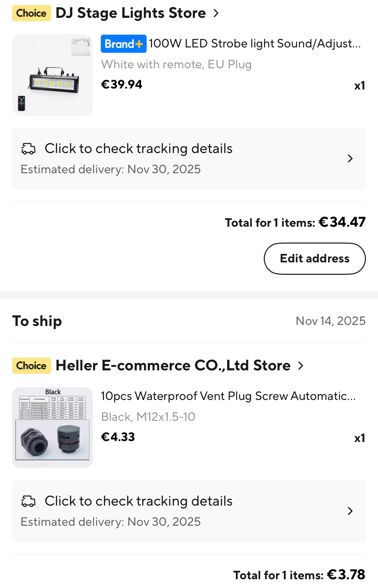The height and width of the screenshot is (588, 378).
Task: Check tracking details for strobe light order
Action: (138, 149)
